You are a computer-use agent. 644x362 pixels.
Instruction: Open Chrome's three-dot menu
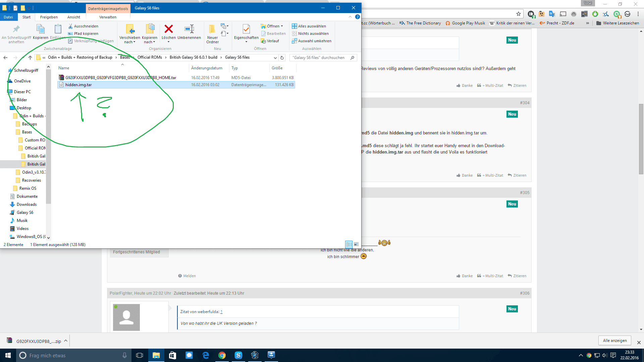[x=638, y=14]
